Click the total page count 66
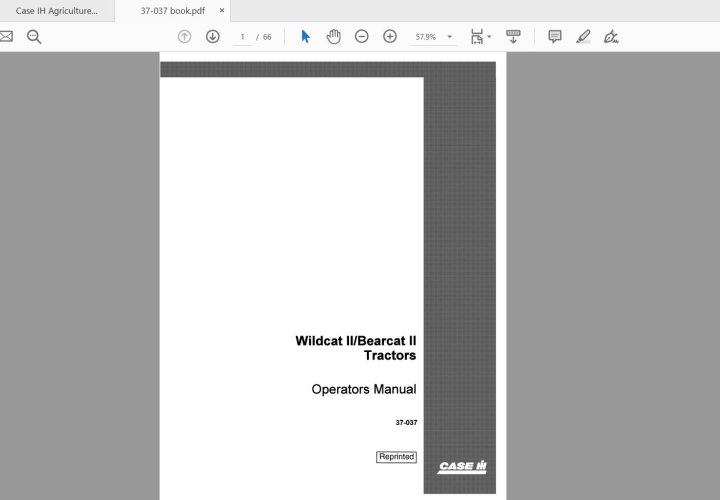Image resolution: width=720 pixels, height=500 pixels. (267, 37)
